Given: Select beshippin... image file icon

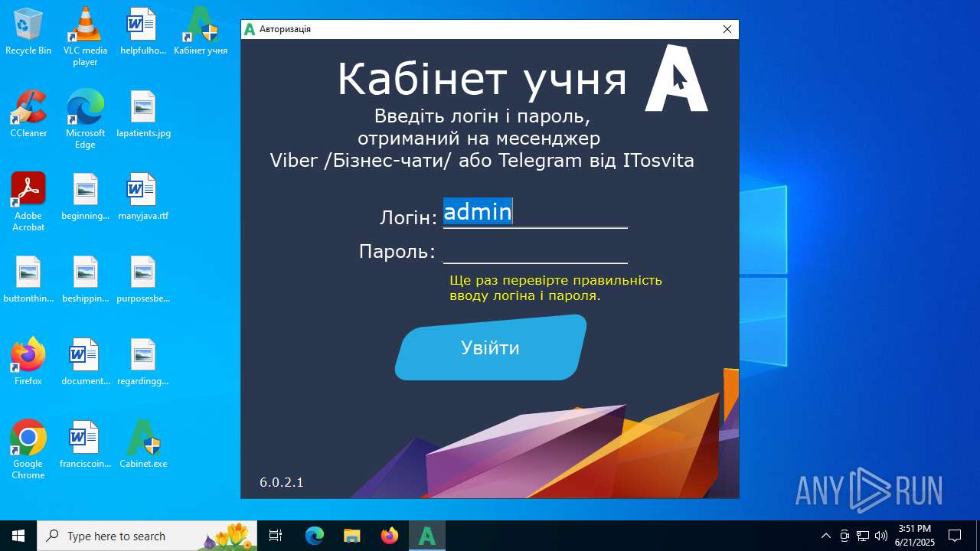Looking at the screenshot, I should (x=85, y=279).
